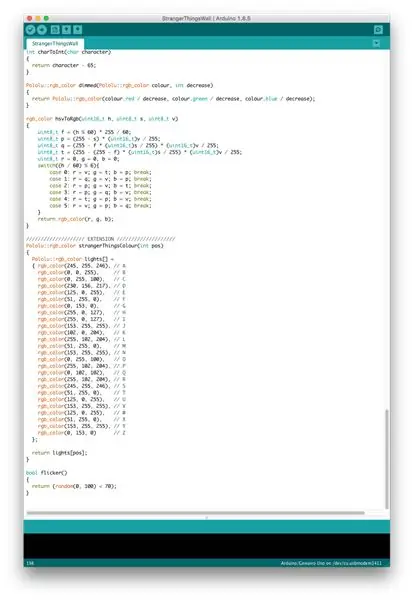Click the rgb_color(245, 255, 246) // A line
This screenshot has width=413, height=600.
coord(79,266)
